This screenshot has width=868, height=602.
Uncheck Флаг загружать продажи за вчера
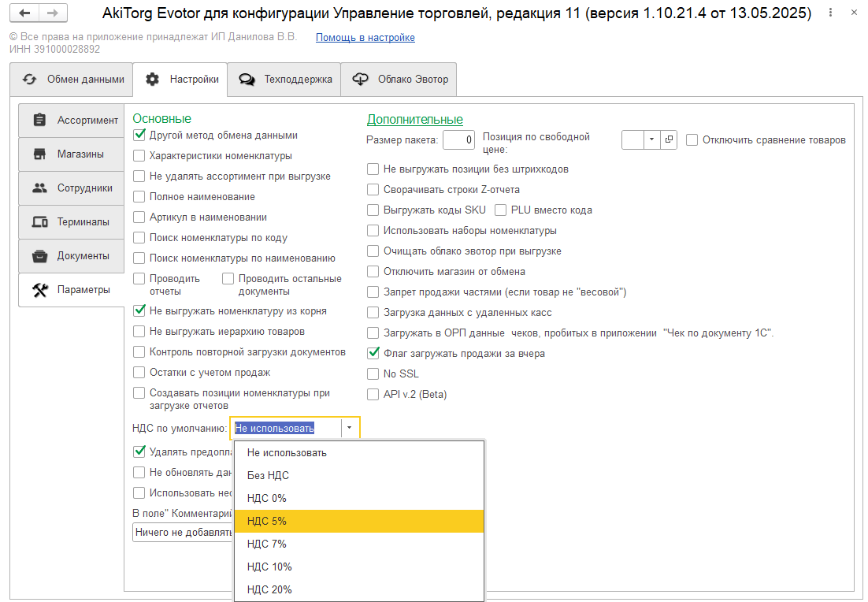click(x=373, y=353)
